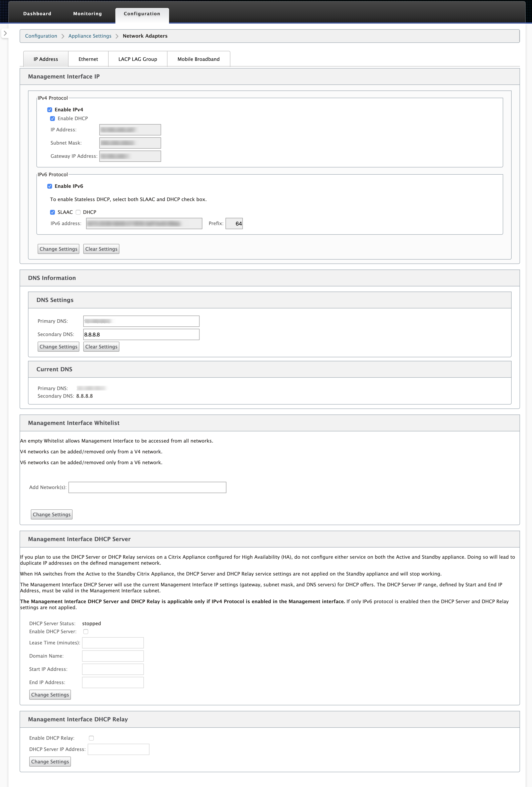Click the Gateway IP Address field
This screenshot has width=532, height=787.
[130, 156]
